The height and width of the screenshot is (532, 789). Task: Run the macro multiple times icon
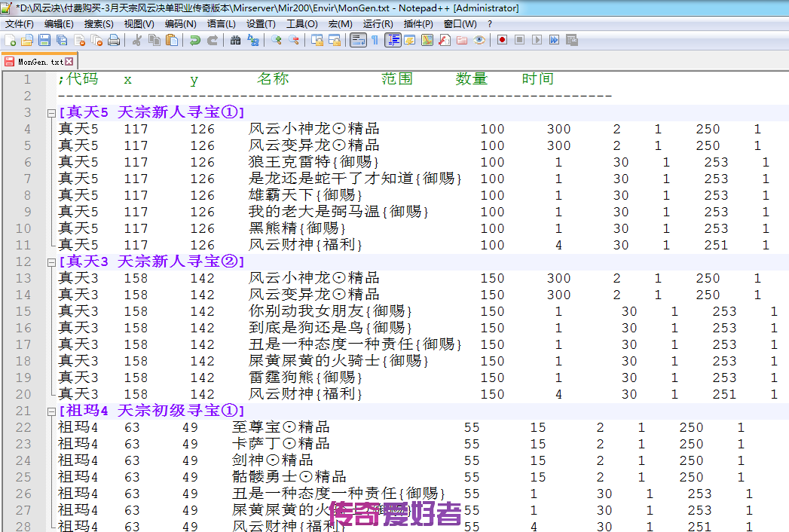point(554,40)
